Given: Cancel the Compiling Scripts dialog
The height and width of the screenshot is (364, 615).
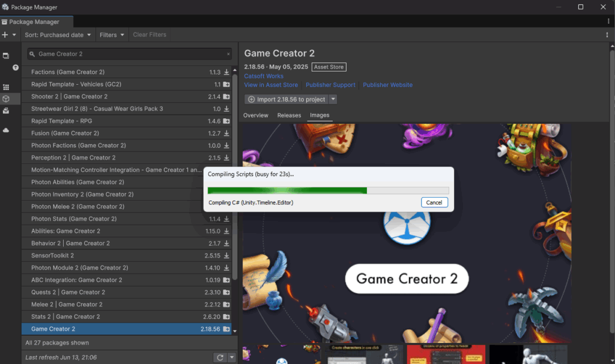Looking at the screenshot, I should [x=434, y=202].
